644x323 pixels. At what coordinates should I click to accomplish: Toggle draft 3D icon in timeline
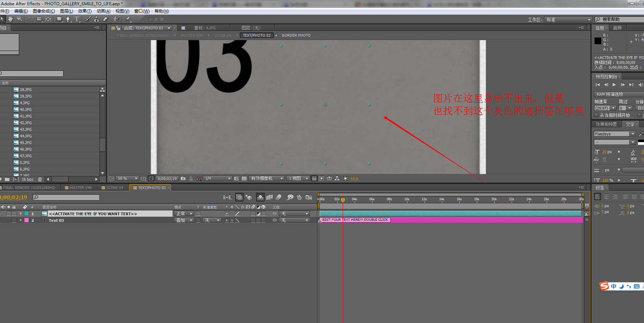pos(248,197)
